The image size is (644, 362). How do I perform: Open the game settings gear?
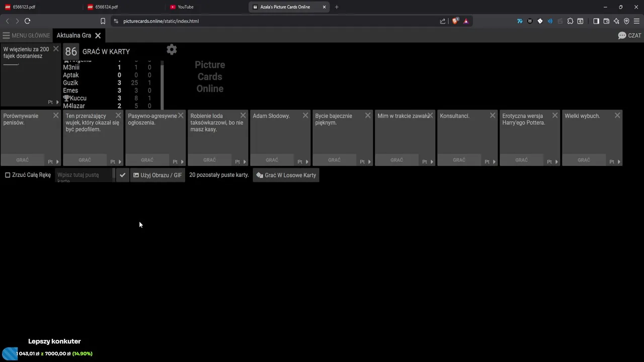(x=172, y=49)
